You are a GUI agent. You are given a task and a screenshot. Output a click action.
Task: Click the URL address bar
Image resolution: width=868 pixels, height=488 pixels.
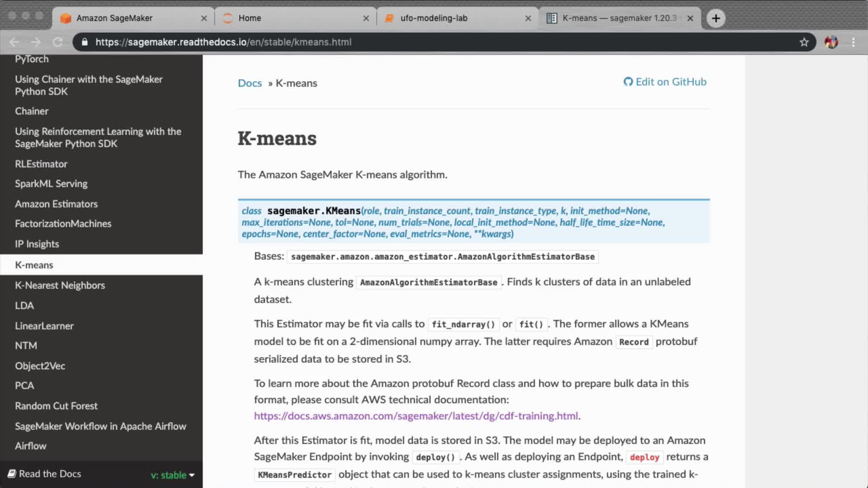click(407, 42)
